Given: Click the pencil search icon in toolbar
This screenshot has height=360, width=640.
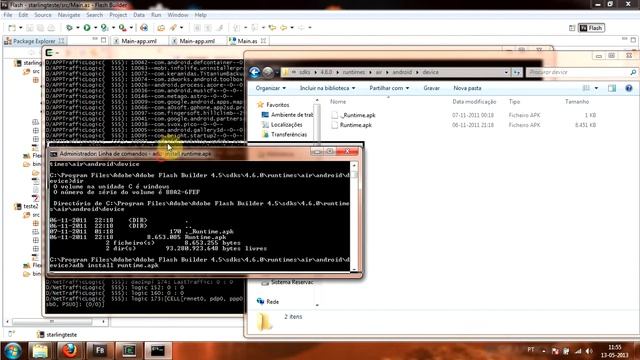Looking at the screenshot, I should click(173, 28).
